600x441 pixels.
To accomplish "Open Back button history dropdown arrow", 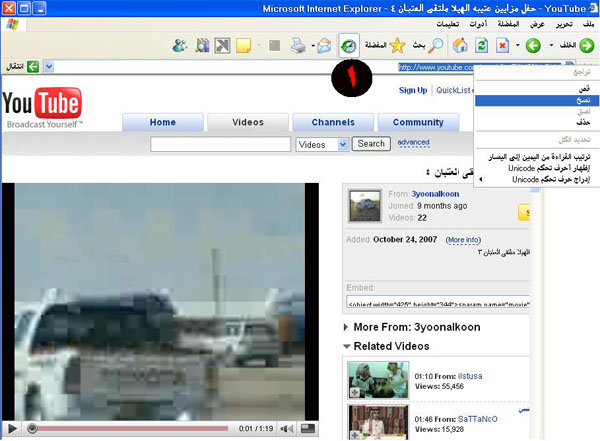I will (551, 46).
